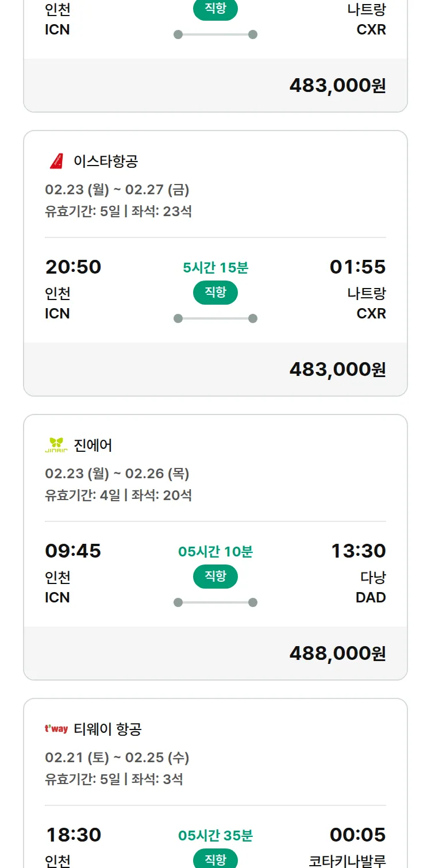Click the route line on the Jin Air flight
Screen dimensions: 431x868
tap(215, 602)
